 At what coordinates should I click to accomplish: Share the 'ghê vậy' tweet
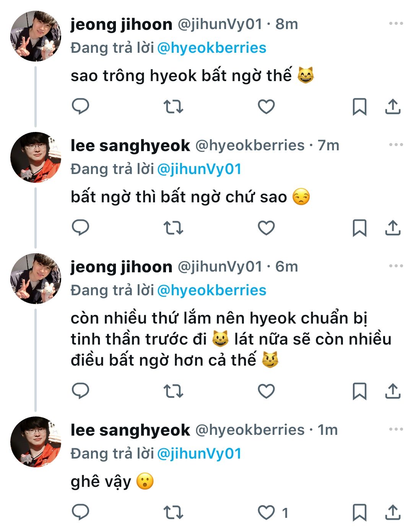(392, 512)
